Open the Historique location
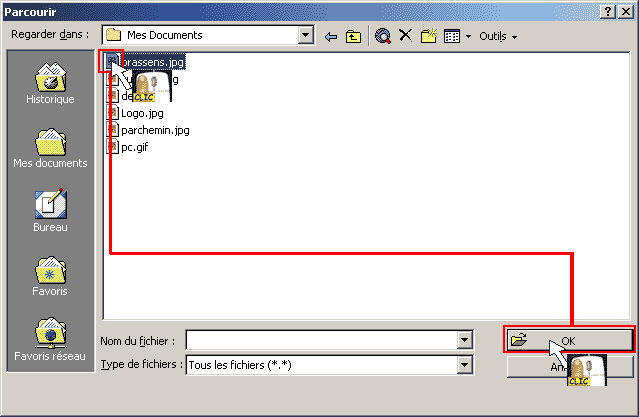 pyautogui.click(x=50, y=84)
